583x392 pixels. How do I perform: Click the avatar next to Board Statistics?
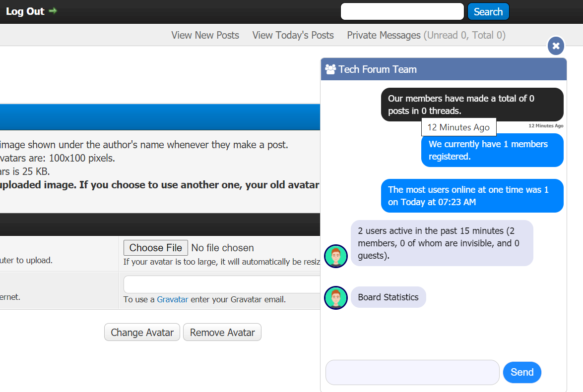[335, 298]
